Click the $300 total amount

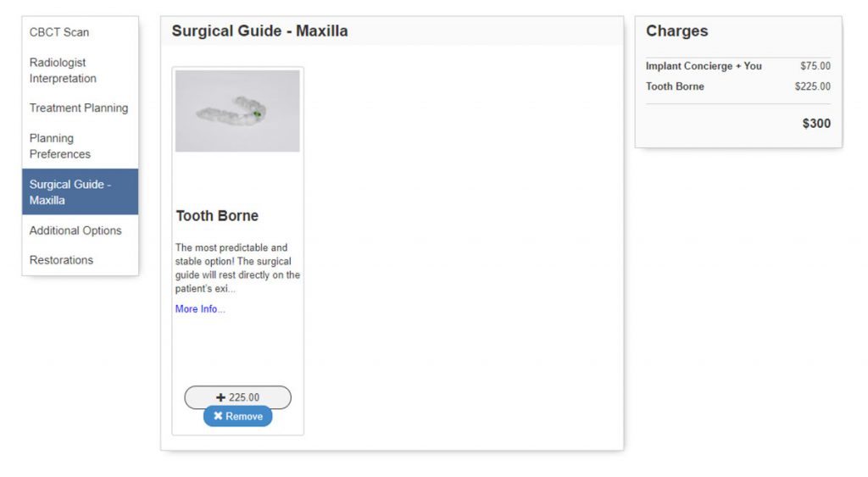coord(816,124)
